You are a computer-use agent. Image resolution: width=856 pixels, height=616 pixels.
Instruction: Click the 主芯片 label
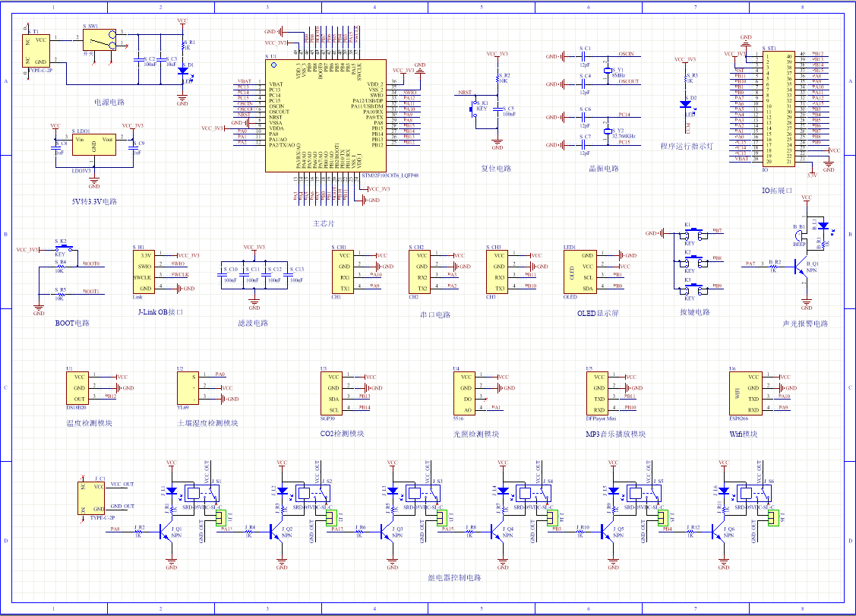point(324,224)
